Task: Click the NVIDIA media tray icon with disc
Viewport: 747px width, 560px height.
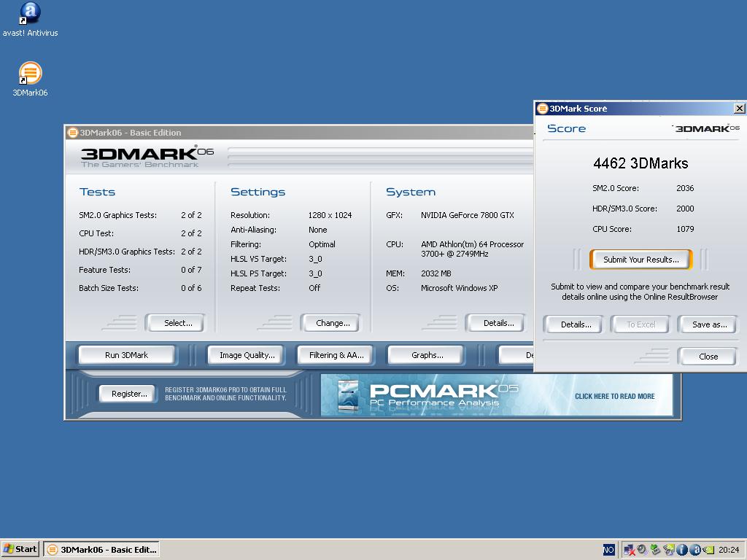Action: (x=669, y=550)
